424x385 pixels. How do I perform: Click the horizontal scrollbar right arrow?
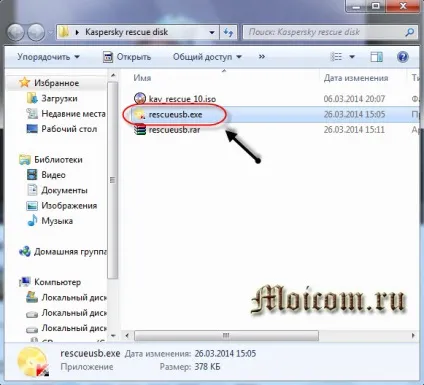413,336
